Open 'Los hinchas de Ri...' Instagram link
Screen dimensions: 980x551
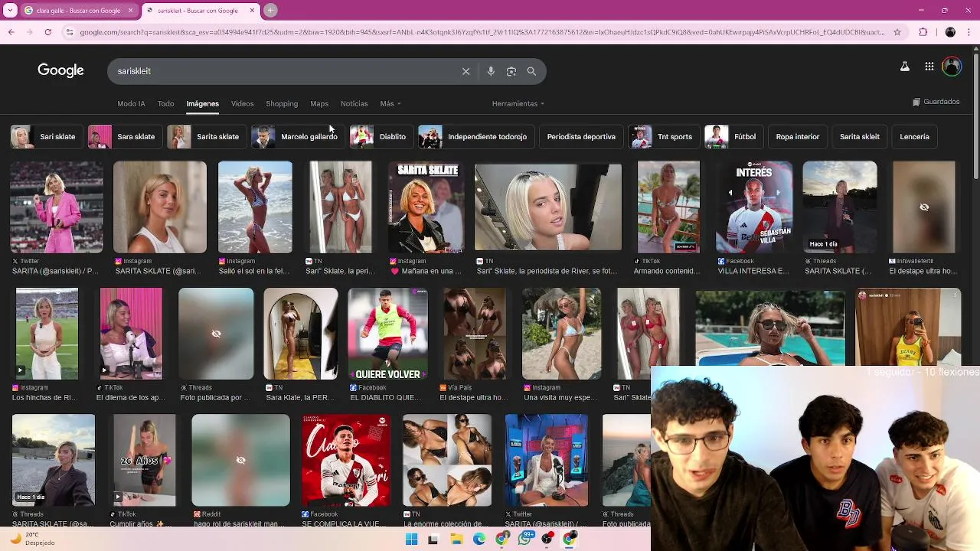[x=44, y=398]
